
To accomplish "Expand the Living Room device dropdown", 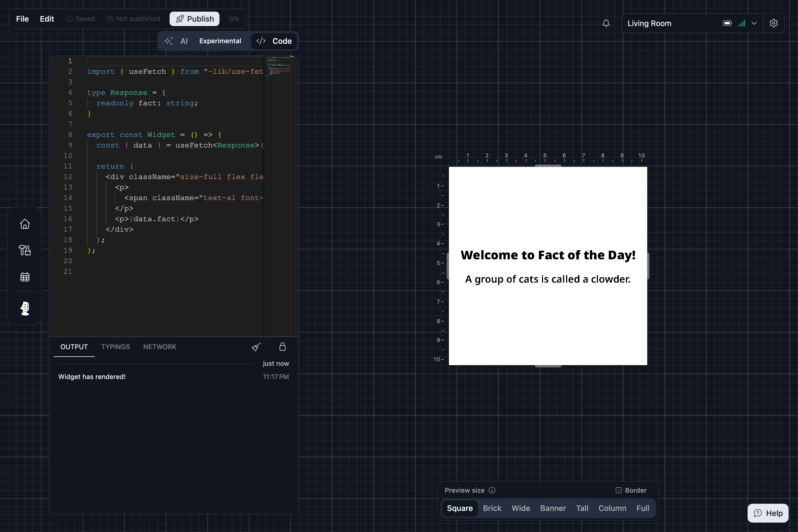I will pyautogui.click(x=754, y=23).
